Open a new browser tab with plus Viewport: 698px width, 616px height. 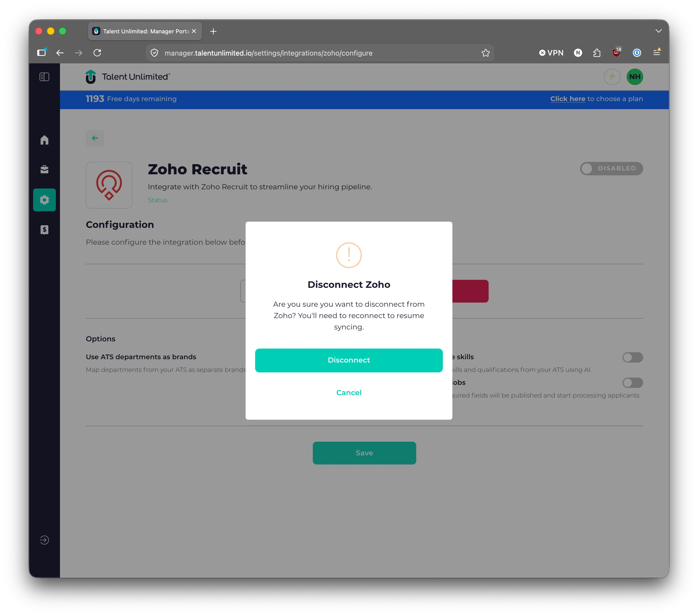click(214, 32)
